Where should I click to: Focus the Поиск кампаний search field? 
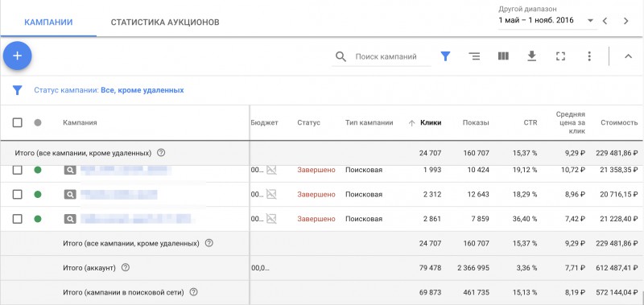[x=386, y=56]
